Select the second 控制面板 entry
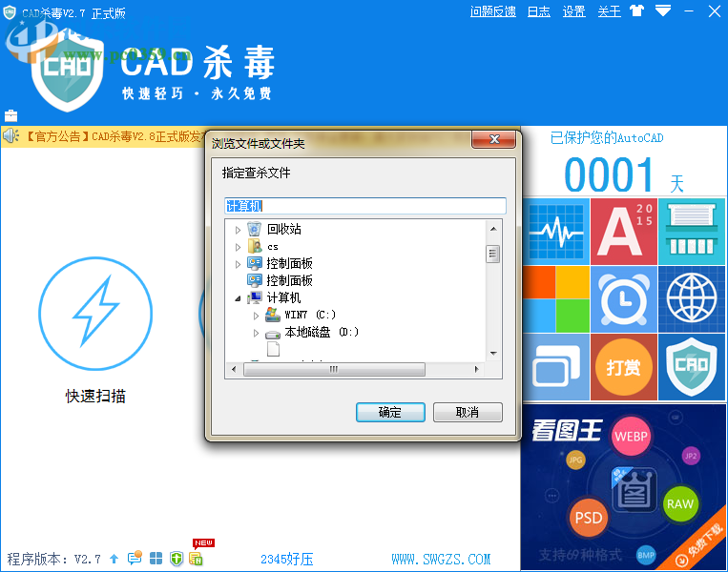 click(x=289, y=280)
